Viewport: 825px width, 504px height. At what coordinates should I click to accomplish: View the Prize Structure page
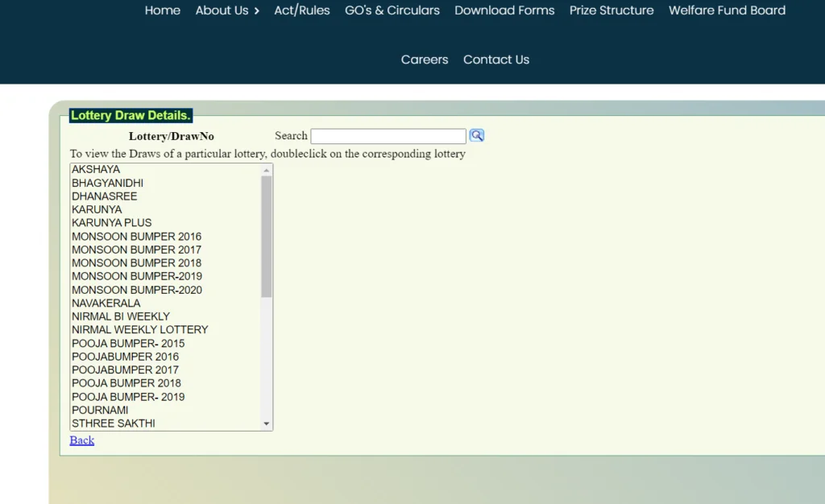coord(611,10)
